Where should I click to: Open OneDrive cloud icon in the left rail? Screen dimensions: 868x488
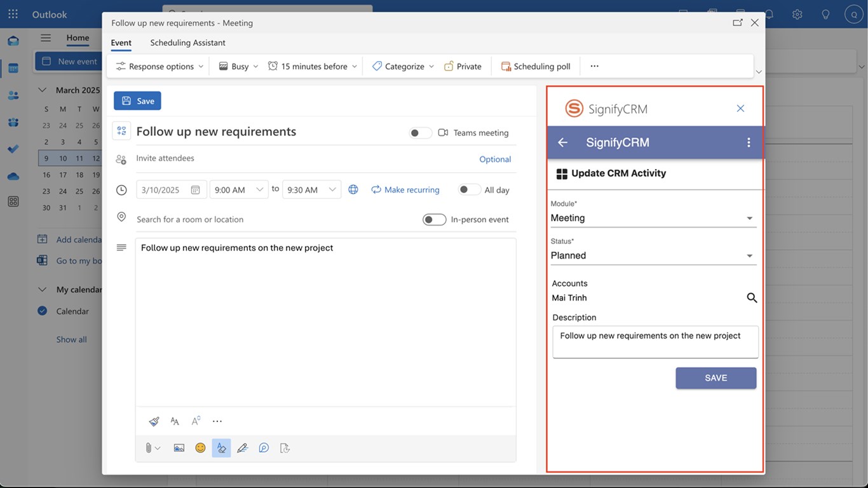point(13,176)
